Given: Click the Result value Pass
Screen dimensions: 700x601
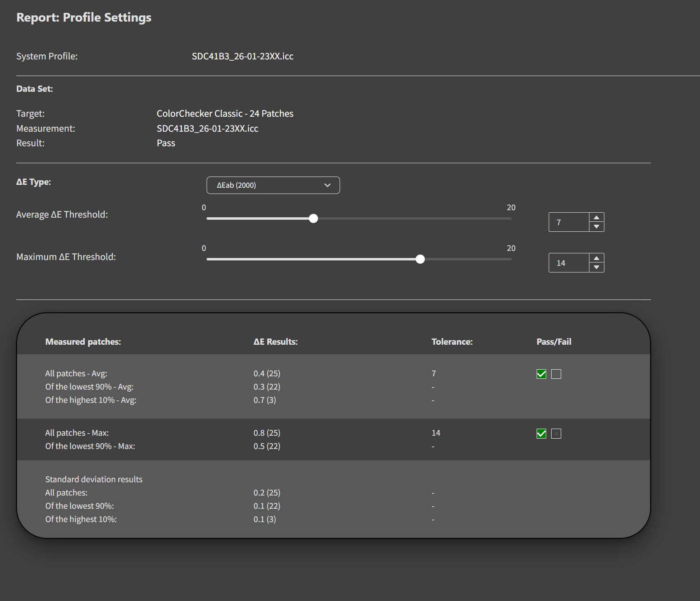Looking at the screenshot, I should 166,143.
